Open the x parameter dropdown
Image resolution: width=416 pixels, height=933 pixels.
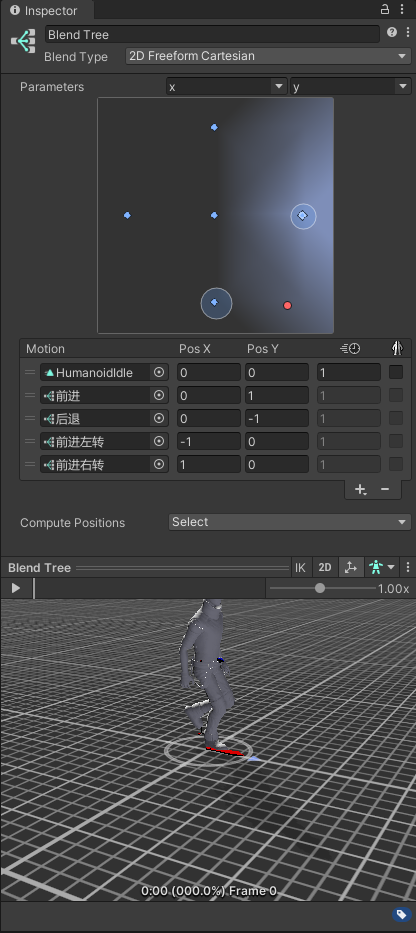pyautogui.click(x=227, y=87)
